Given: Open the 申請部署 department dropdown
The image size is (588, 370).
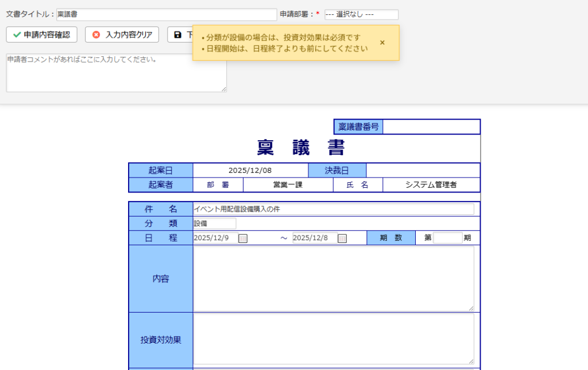Looking at the screenshot, I should [x=361, y=15].
